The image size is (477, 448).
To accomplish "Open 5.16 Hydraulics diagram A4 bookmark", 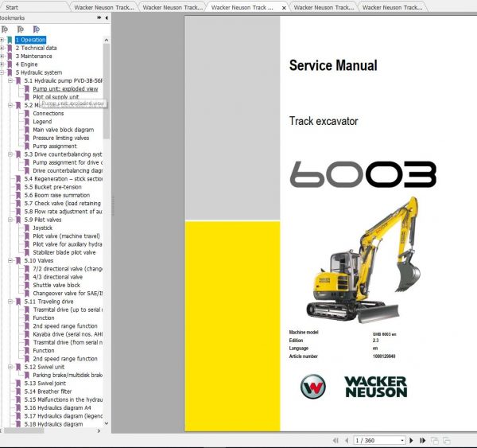I will pos(57,407).
